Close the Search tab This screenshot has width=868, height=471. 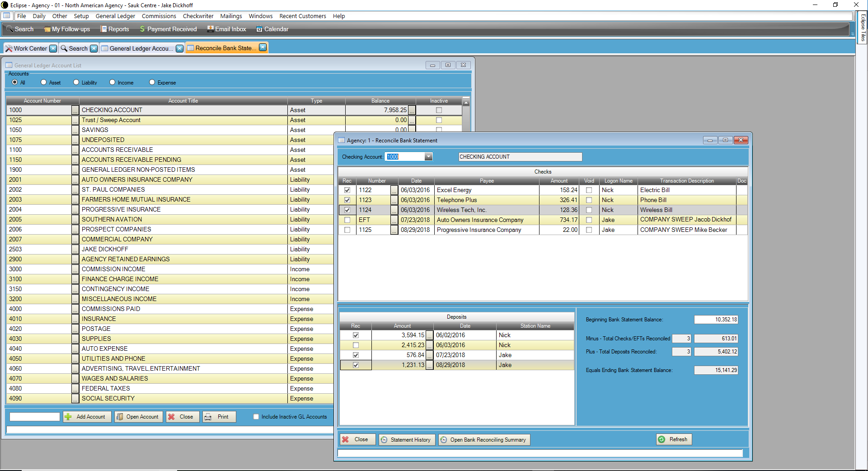(x=94, y=48)
